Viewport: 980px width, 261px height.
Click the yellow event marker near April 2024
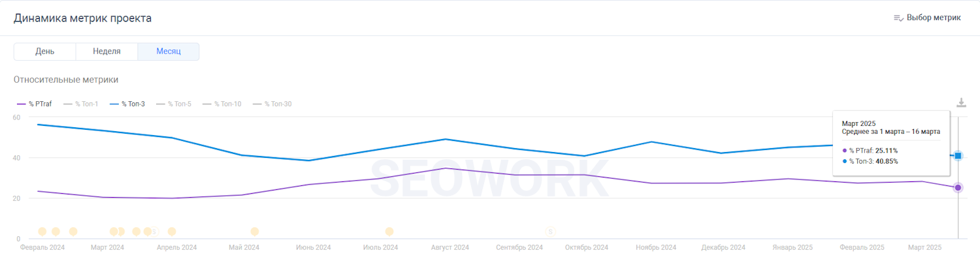click(x=172, y=232)
